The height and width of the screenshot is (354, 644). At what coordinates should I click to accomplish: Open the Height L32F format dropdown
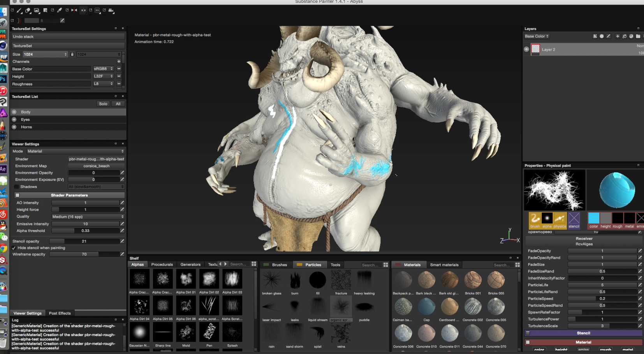[103, 76]
